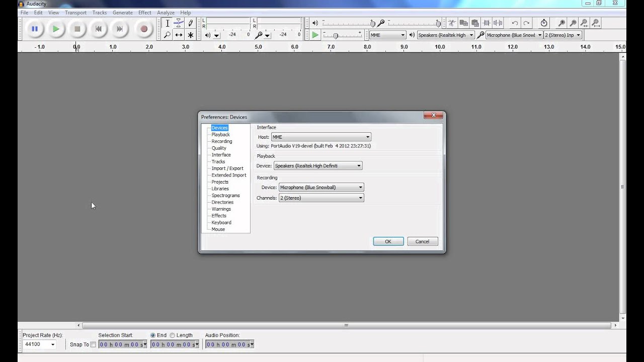Click the input volume slider
644x362 pixels.
click(x=414, y=23)
